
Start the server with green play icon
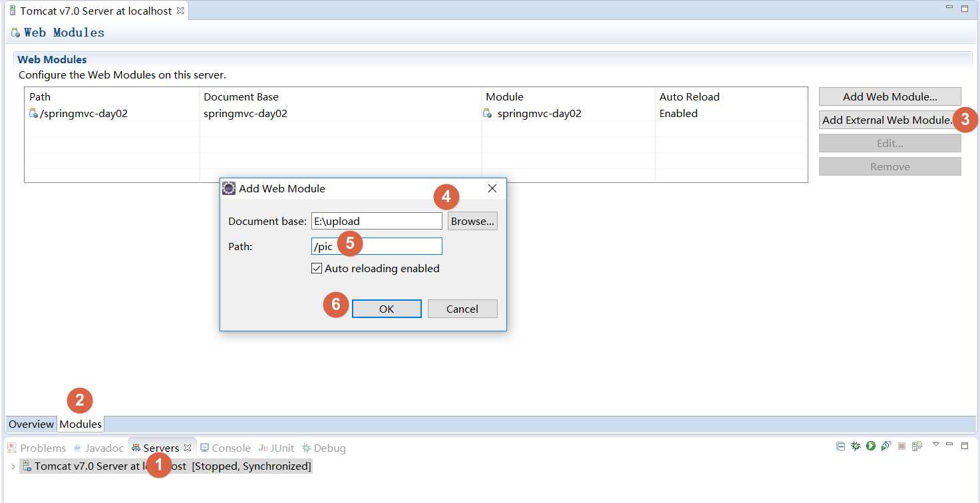[x=871, y=446]
